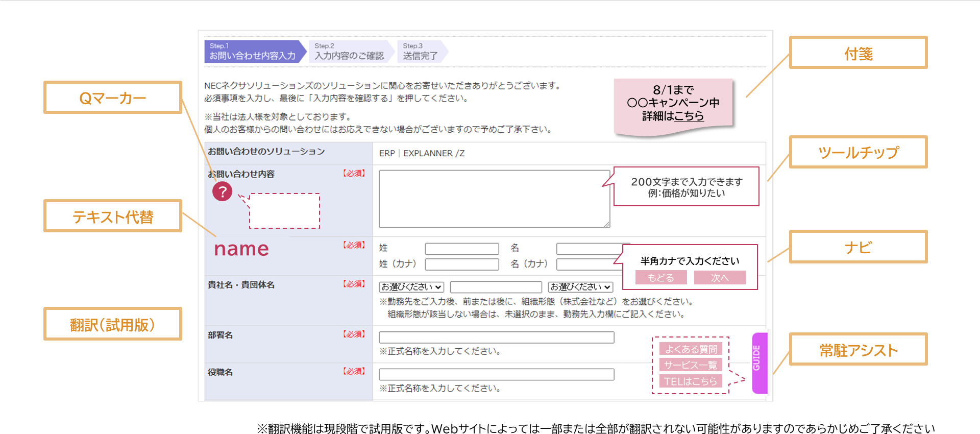980x434 pixels.
Task: Follow the こちら link on the pink sticky note
Action: tap(689, 116)
